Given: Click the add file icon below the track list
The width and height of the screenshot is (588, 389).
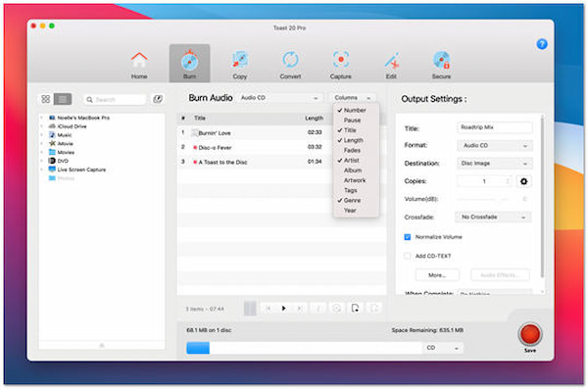Looking at the screenshot, I should point(355,309).
